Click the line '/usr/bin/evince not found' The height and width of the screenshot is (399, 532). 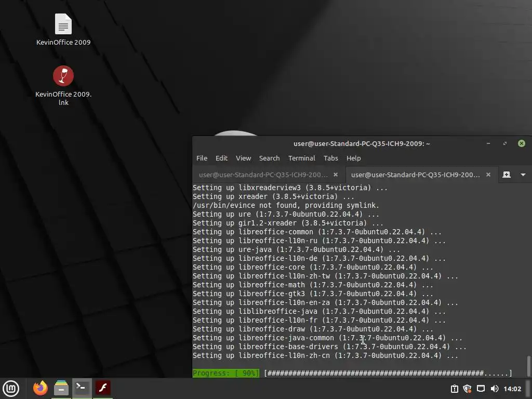click(x=286, y=205)
